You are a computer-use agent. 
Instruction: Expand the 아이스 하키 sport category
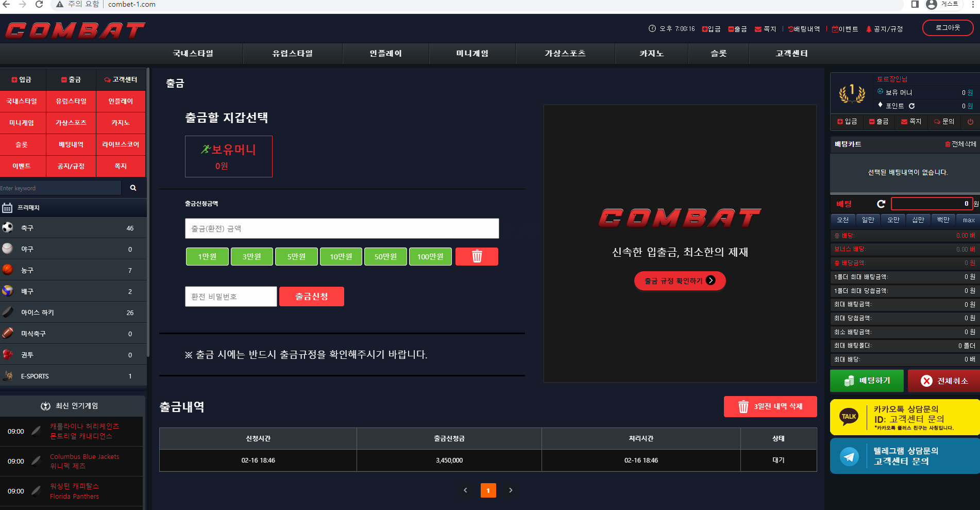(73, 312)
